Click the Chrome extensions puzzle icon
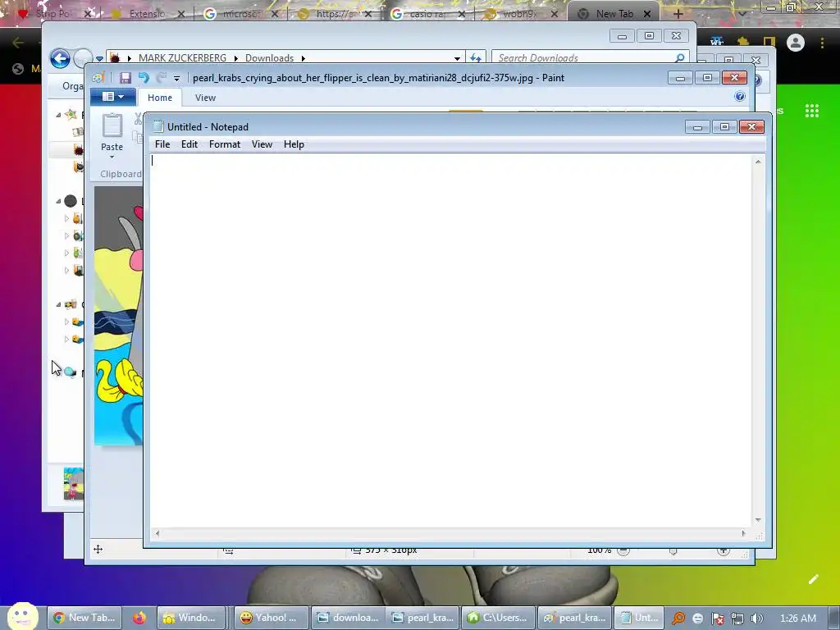Screen dimensions: 840x630 pos(743,42)
